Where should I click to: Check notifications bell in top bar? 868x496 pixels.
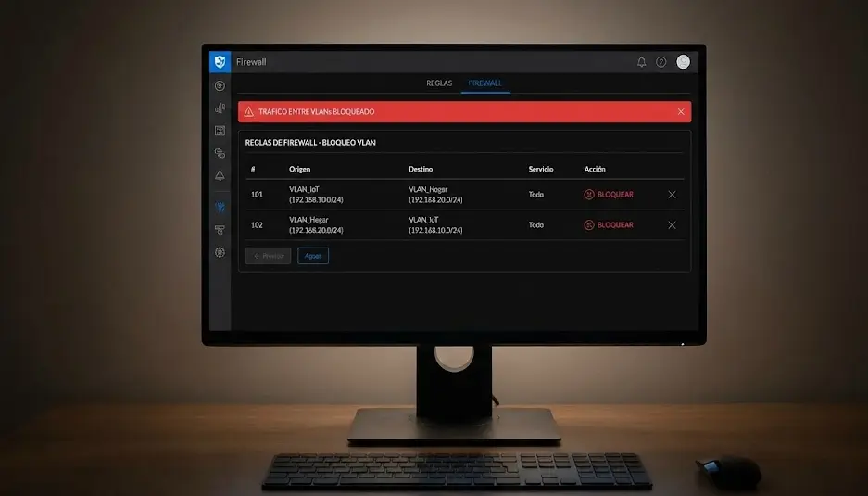point(641,62)
